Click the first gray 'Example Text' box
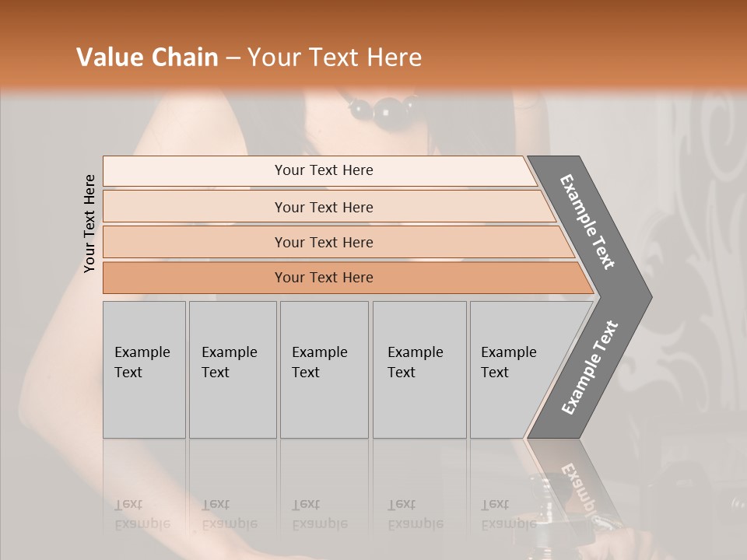The image size is (747, 560). pos(144,369)
